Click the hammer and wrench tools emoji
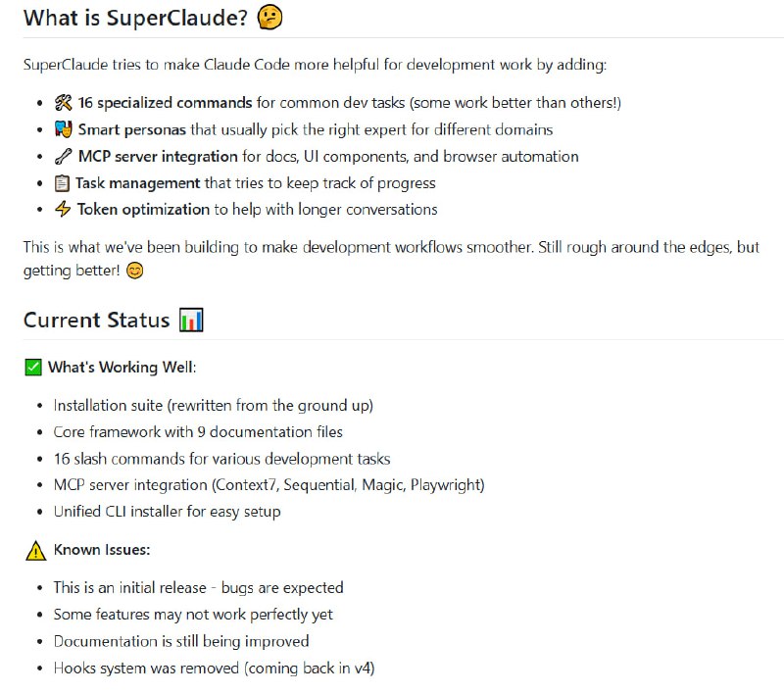784x694 pixels. (64, 103)
